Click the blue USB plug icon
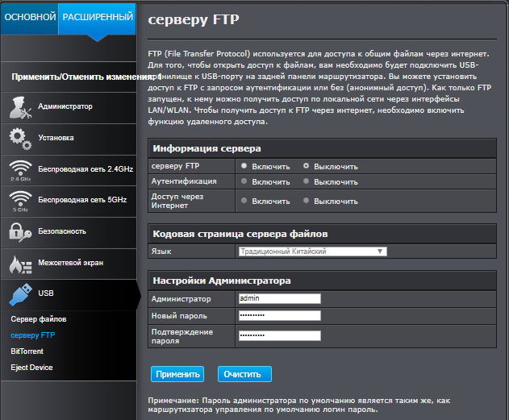This screenshot has height=420, width=509. pos(20,294)
